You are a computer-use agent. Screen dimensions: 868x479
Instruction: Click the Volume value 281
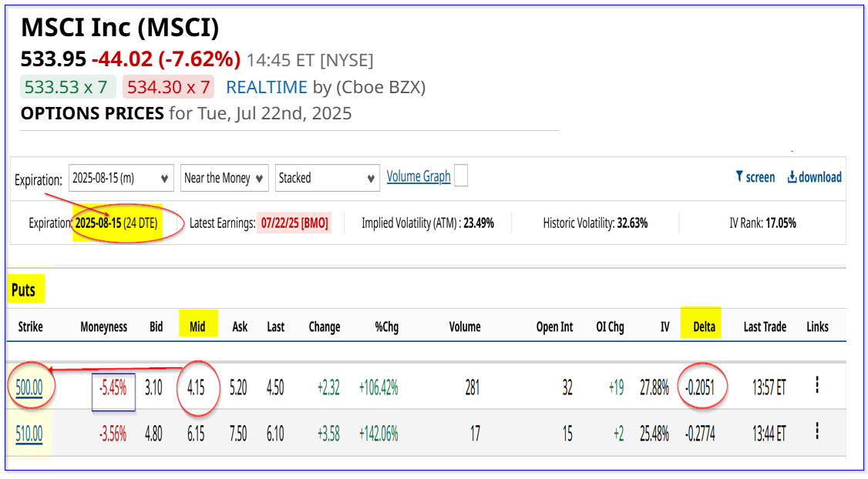[473, 387]
